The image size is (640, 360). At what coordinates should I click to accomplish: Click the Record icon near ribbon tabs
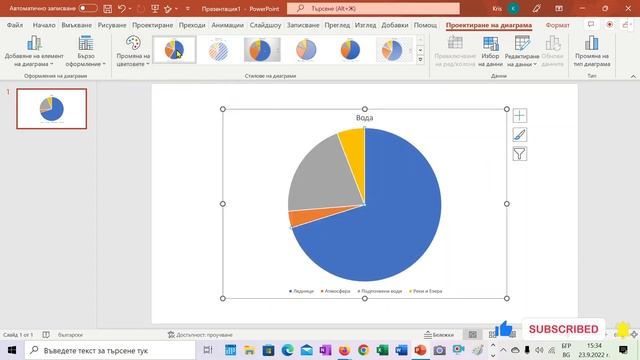point(609,24)
